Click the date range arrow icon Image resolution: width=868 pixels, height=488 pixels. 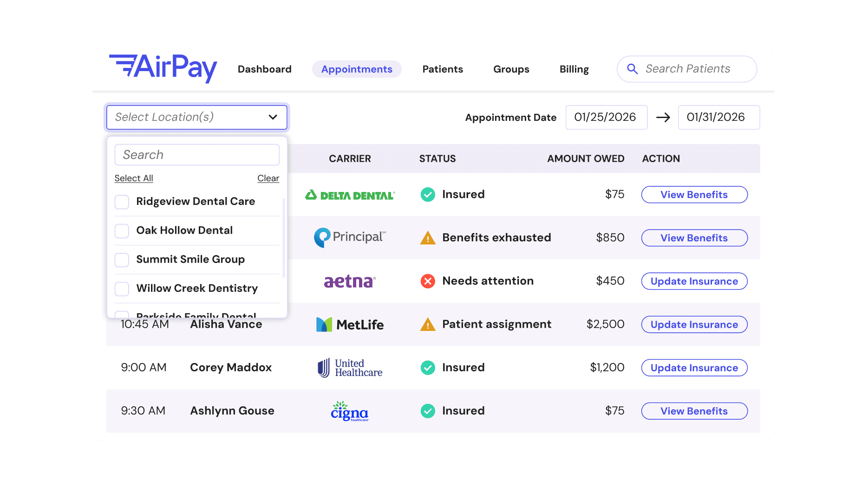[663, 118]
